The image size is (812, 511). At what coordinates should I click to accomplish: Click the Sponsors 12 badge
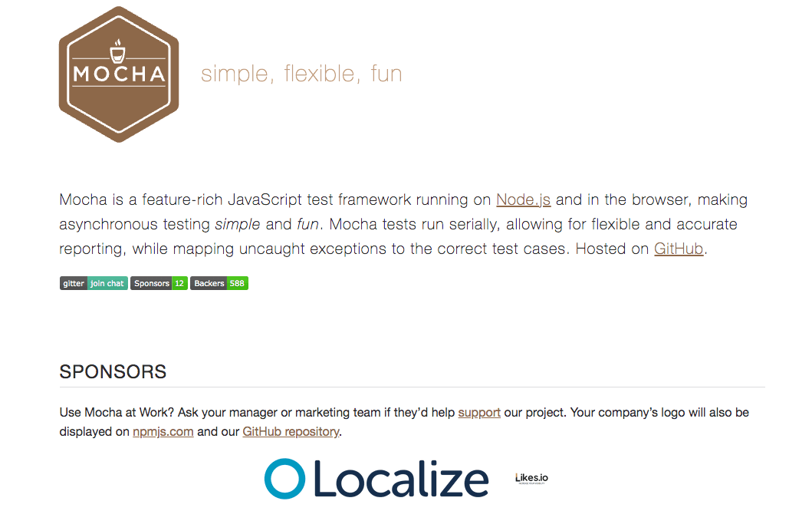pos(159,283)
